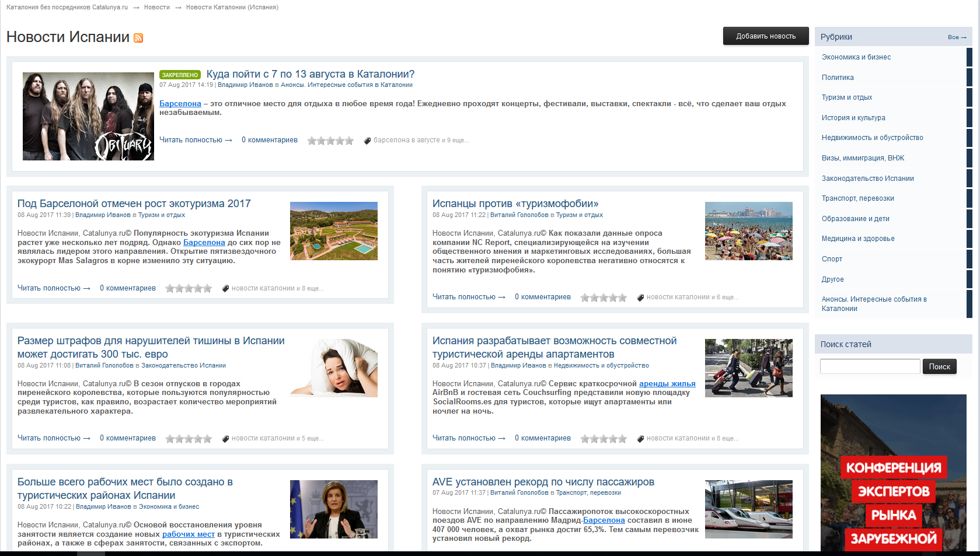The image size is (980, 556).
Task: Open headline about noise violator fines
Action: (151, 348)
